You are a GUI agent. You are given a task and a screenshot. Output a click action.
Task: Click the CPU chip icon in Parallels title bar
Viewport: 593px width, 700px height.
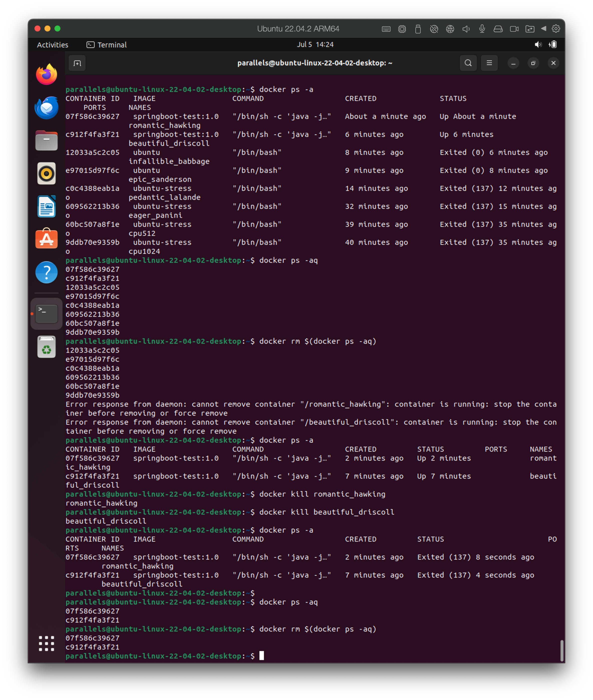[x=402, y=29]
